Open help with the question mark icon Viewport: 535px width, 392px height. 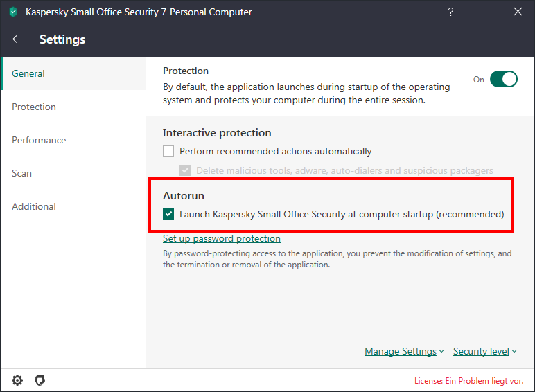(451, 12)
